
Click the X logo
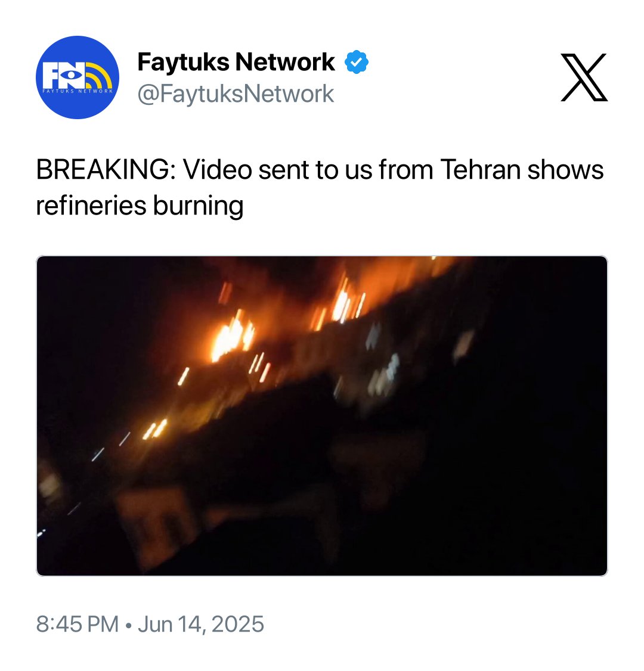pyautogui.click(x=584, y=77)
